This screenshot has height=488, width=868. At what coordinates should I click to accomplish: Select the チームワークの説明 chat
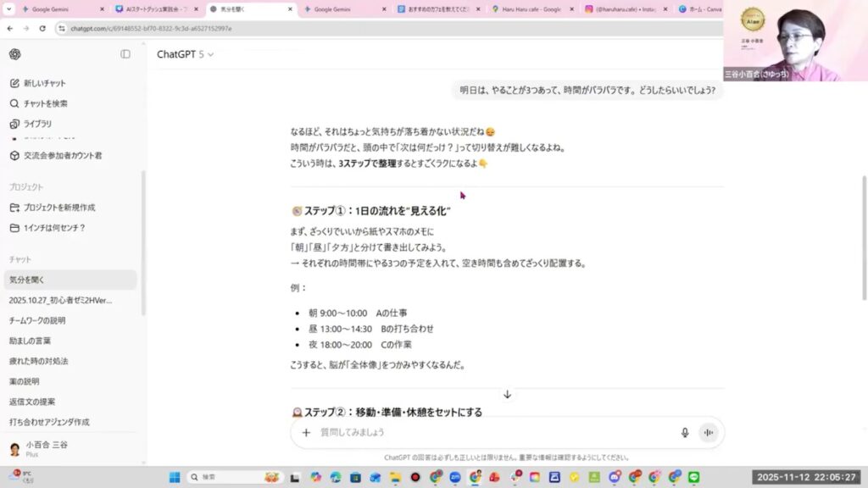(37, 320)
